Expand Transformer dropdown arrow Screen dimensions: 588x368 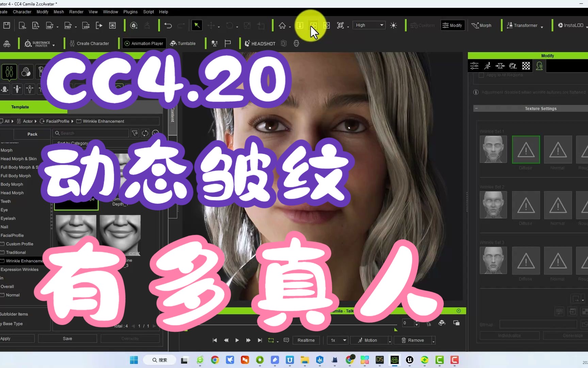pyautogui.click(x=542, y=27)
